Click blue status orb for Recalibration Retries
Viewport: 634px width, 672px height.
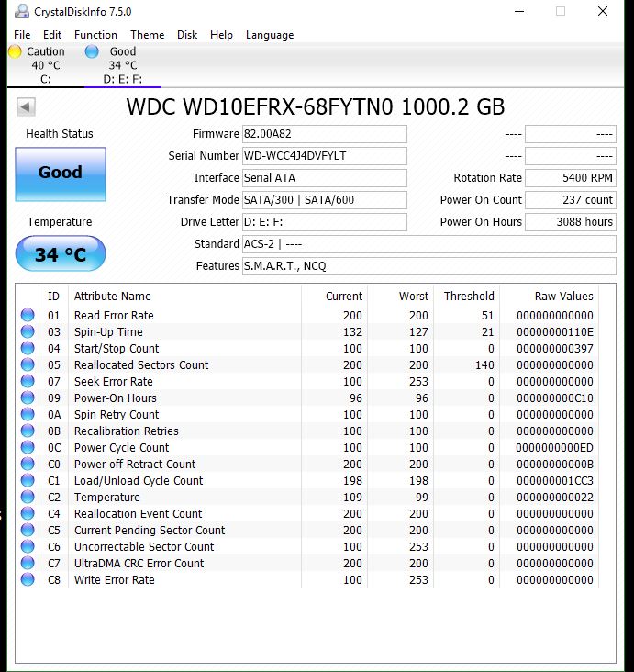(28, 431)
